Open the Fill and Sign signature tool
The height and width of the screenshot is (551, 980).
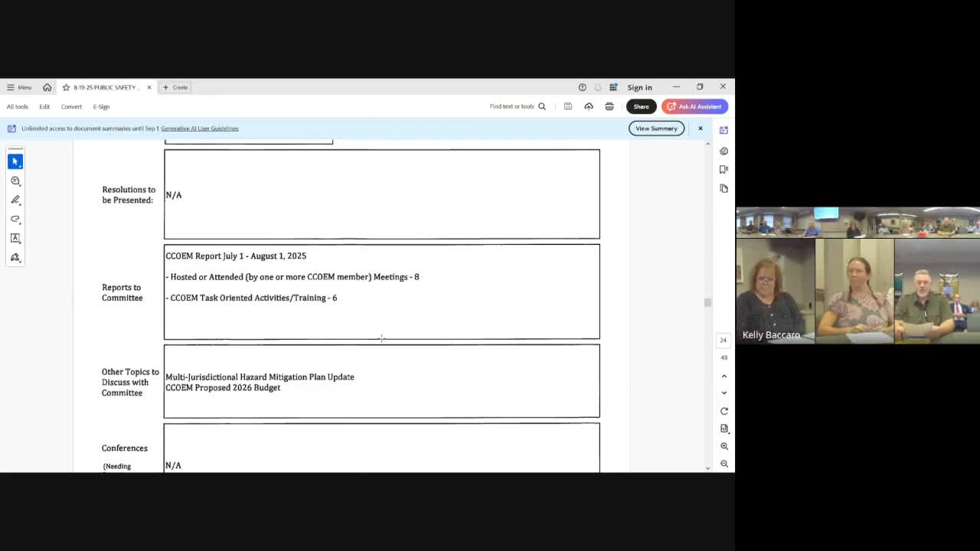(x=15, y=257)
